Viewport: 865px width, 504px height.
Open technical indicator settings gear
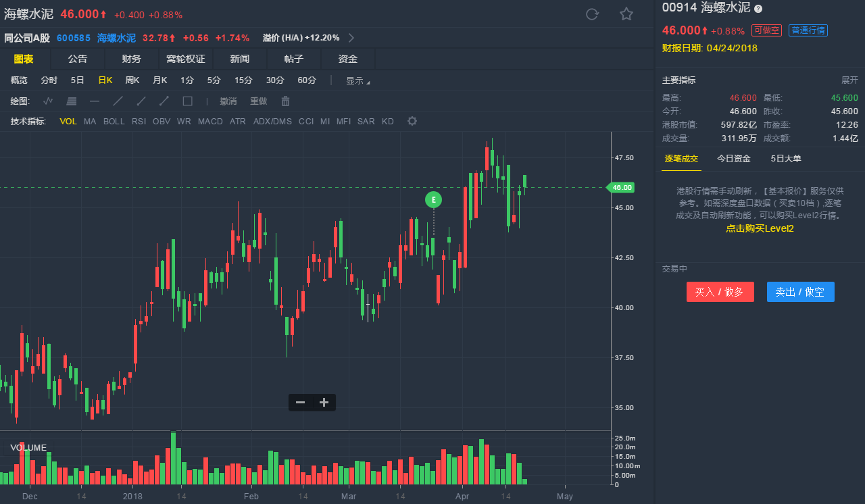tap(412, 122)
